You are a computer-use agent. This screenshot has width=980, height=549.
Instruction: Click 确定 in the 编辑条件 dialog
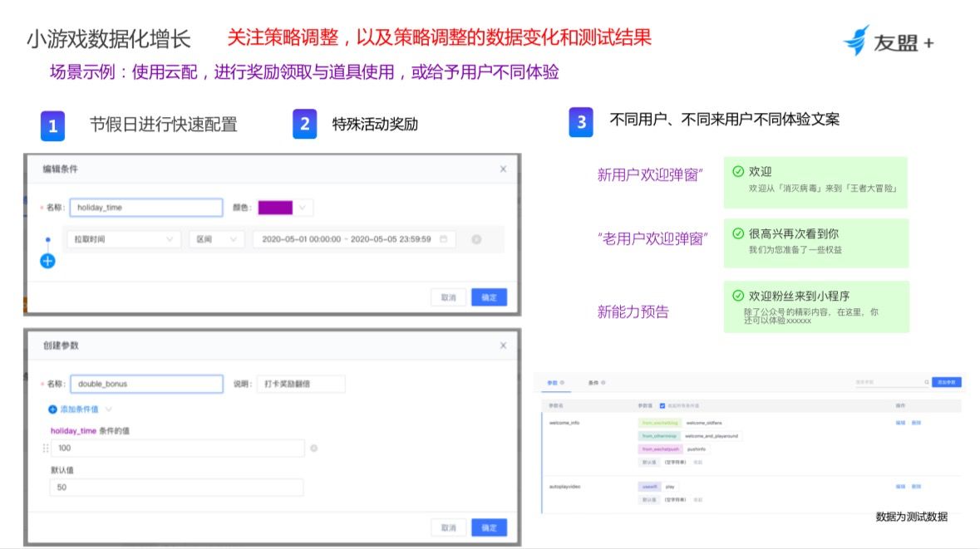[x=489, y=297]
